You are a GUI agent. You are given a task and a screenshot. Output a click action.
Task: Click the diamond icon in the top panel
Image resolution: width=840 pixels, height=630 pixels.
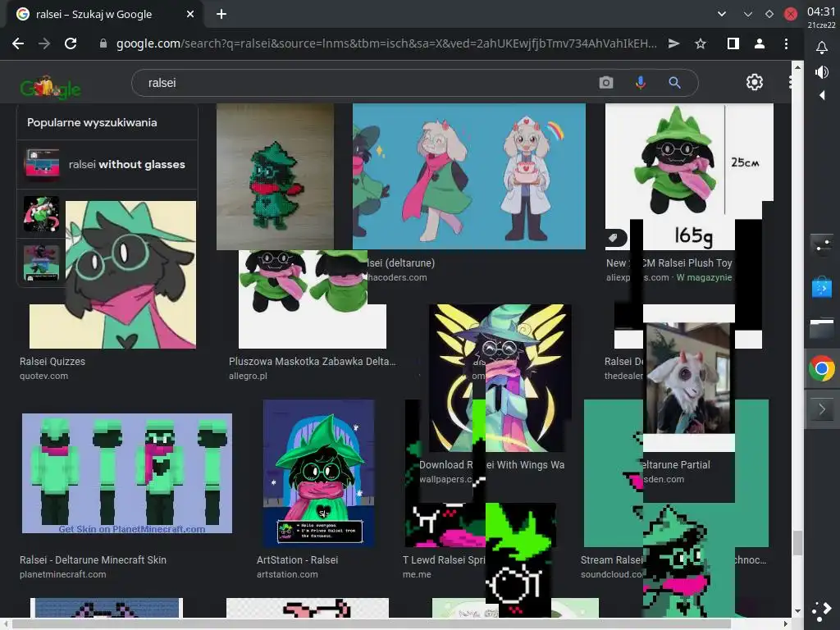click(x=769, y=15)
